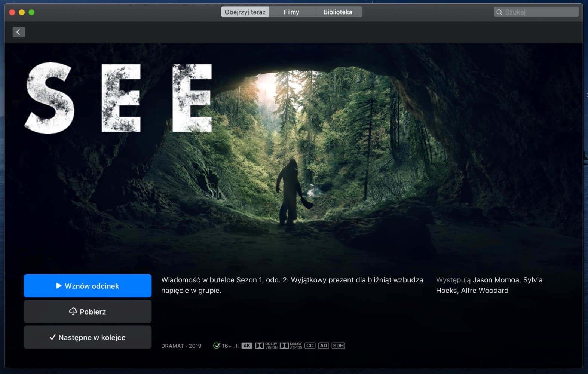
Task: Click the CC closed captions badge
Action: [310, 346]
